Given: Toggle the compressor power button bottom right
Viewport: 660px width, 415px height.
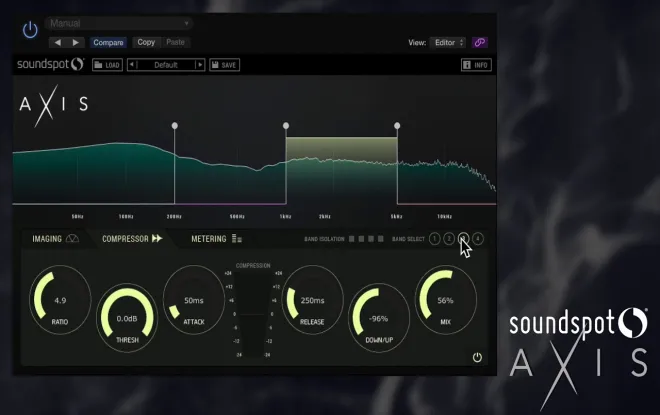Looking at the screenshot, I should (x=477, y=357).
